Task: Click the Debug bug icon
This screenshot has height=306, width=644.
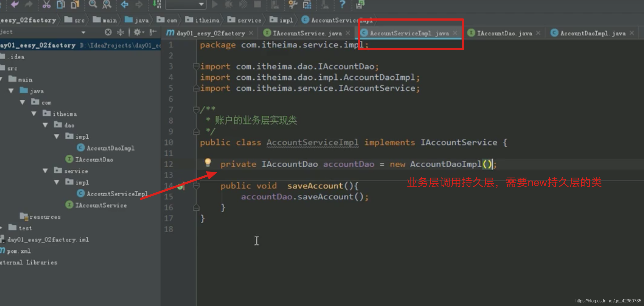Action: coord(229,4)
